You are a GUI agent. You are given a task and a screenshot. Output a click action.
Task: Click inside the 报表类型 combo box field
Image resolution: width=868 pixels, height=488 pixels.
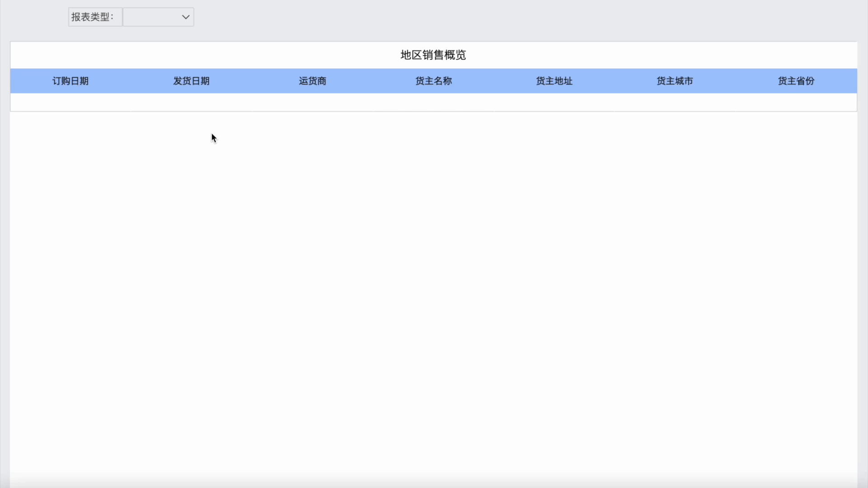tap(151, 17)
